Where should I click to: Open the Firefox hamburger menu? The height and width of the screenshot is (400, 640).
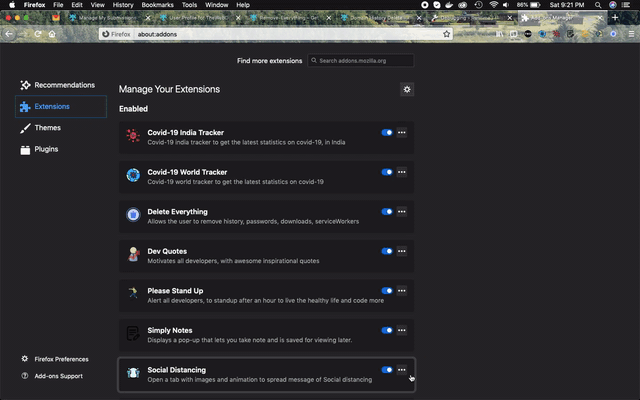click(x=631, y=34)
